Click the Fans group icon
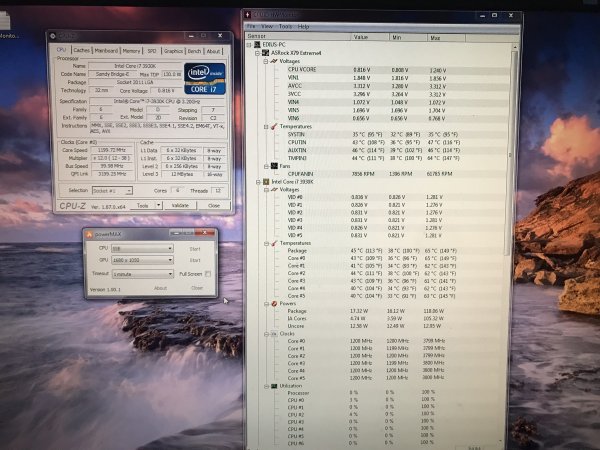The width and height of the screenshot is (600, 450). [274, 166]
